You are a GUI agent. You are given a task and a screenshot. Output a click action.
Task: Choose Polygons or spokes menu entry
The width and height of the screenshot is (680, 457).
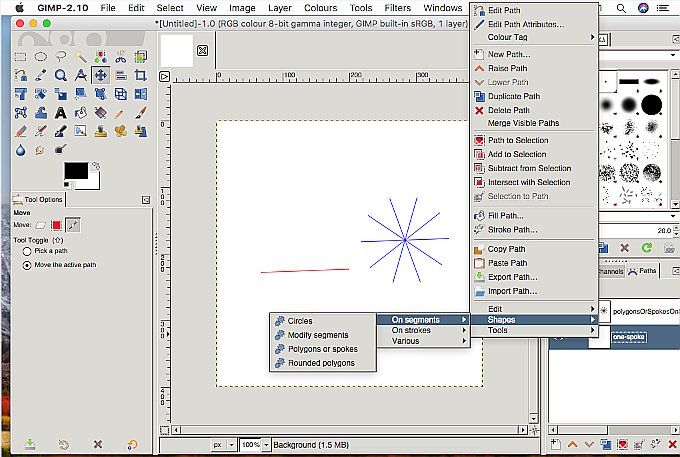coord(320,349)
